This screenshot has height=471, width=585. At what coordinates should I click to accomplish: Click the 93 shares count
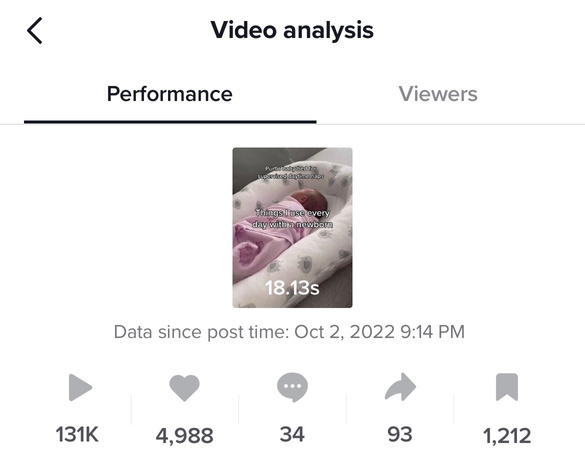(400, 434)
